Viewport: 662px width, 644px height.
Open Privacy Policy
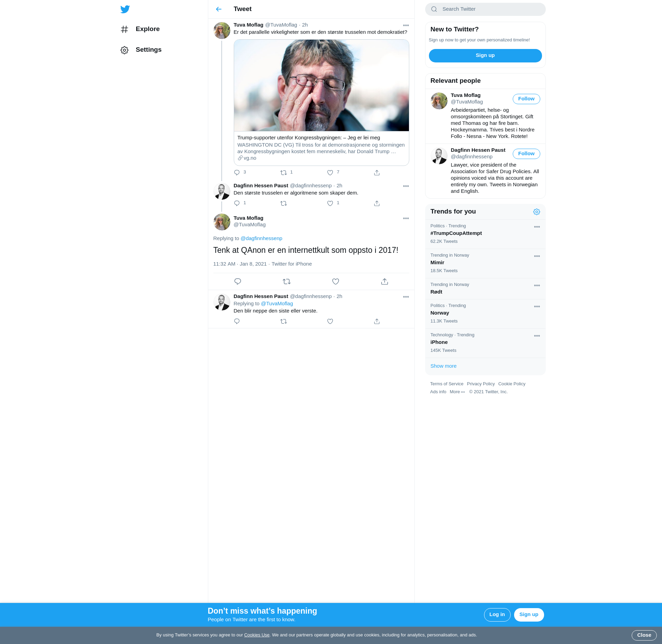click(481, 384)
